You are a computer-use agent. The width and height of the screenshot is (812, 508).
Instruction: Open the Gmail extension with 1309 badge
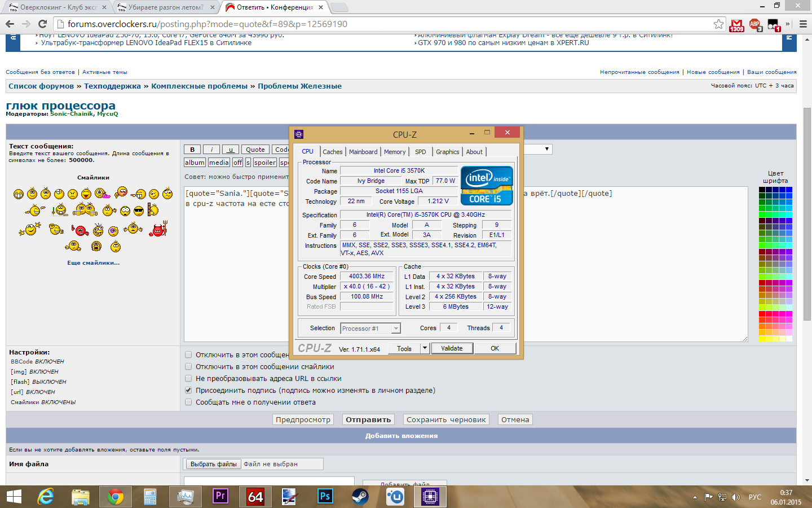(736, 25)
